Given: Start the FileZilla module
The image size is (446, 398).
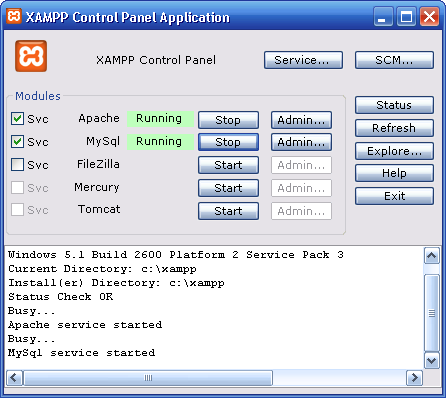Looking at the screenshot, I should click(x=228, y=165).
